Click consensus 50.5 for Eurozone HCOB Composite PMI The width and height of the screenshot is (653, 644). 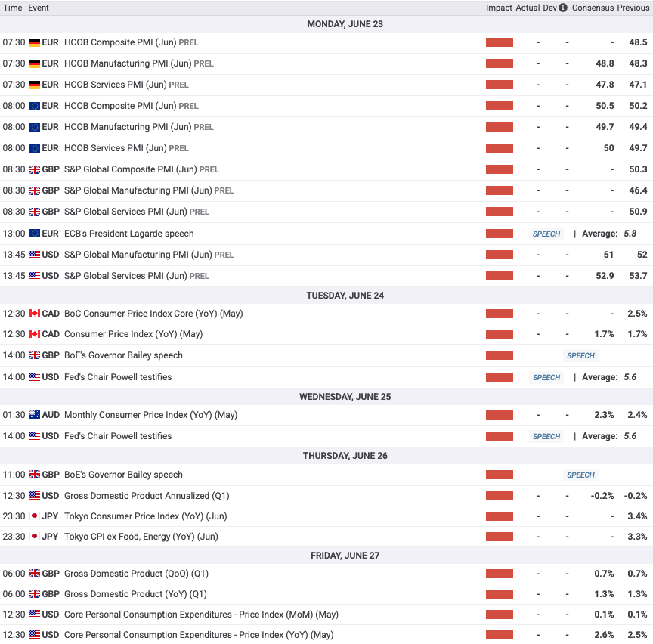coord(605,106)
